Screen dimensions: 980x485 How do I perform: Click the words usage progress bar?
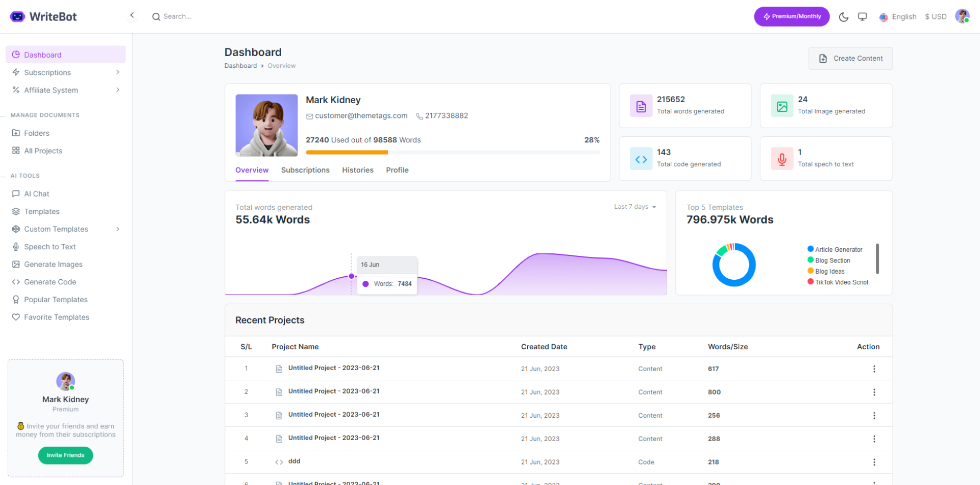(x=452, y=152)
